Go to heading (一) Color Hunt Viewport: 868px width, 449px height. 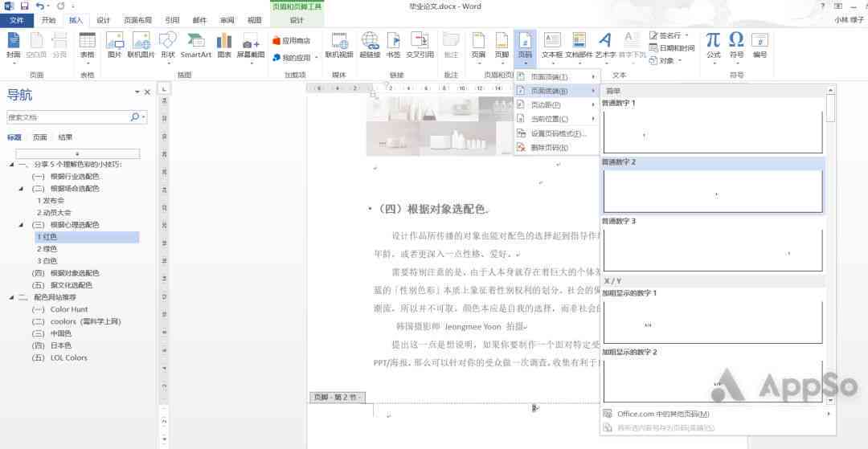tap(59, 310)
